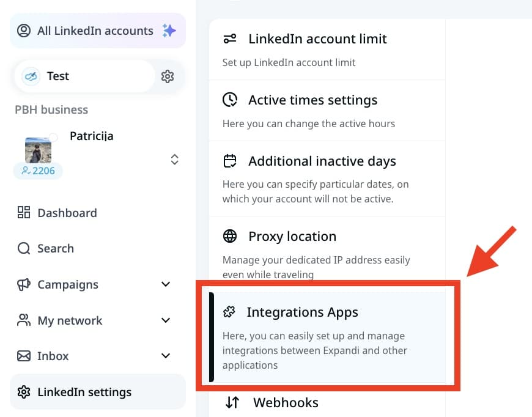Click Patricija's profile photo thumbnail

[x=39, y=150]
